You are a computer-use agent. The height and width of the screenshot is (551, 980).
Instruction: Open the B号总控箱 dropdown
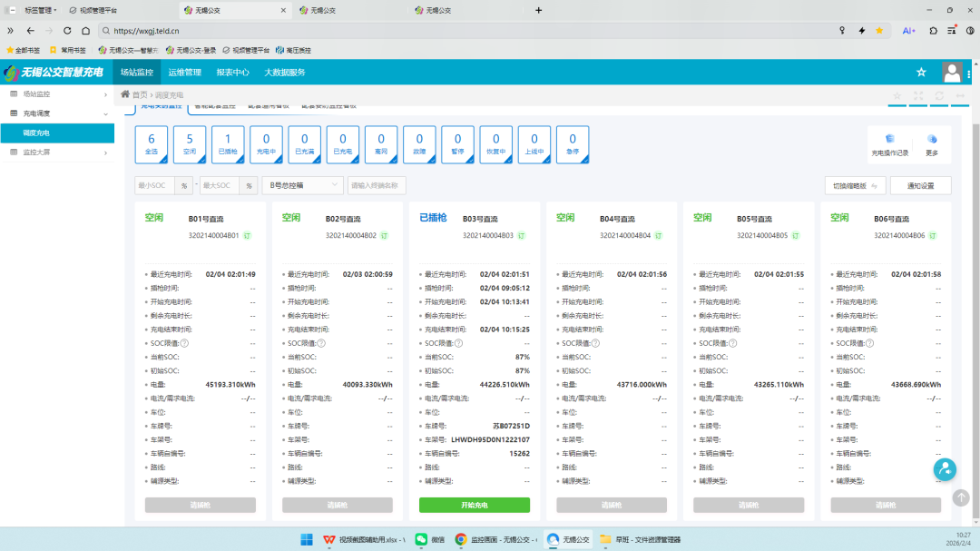coord(303,185)
